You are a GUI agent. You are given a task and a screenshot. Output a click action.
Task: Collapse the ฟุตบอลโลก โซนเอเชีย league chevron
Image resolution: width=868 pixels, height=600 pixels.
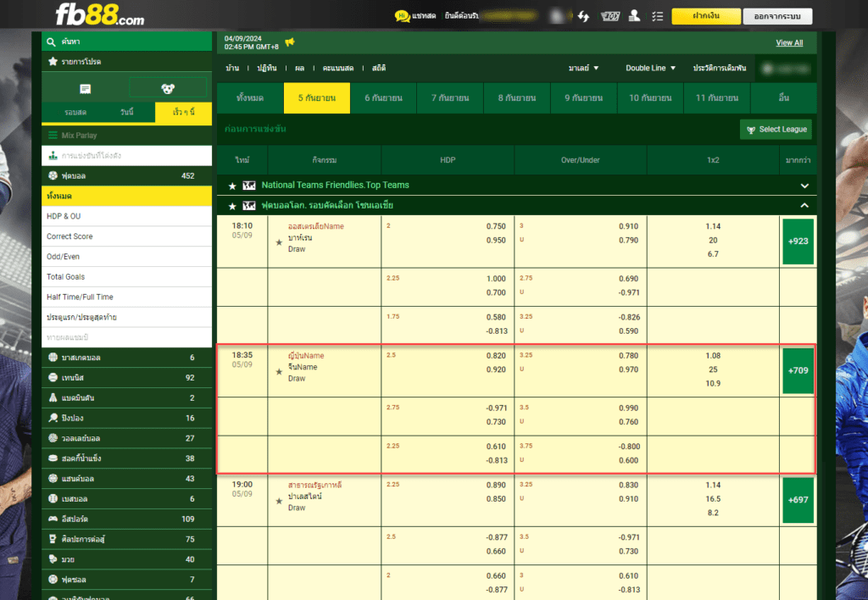click(x=804, y=205)
